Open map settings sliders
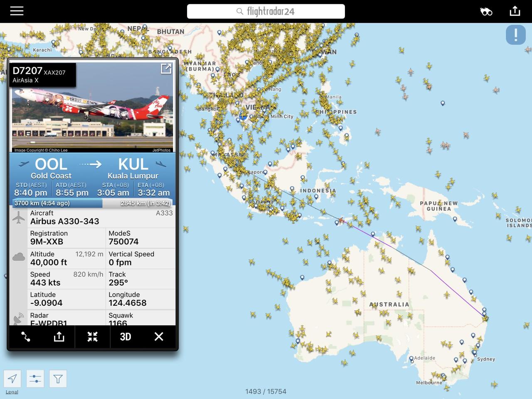This screenshot has height=399, width=532. pyautogui.click(x=35, y=379)
